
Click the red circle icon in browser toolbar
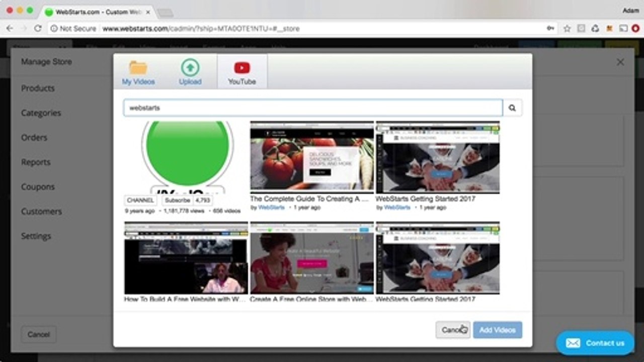[636, 29]
